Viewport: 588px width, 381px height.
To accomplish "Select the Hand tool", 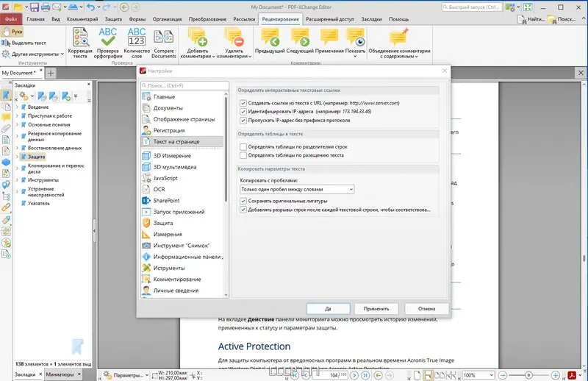I will tap(12, 32).
